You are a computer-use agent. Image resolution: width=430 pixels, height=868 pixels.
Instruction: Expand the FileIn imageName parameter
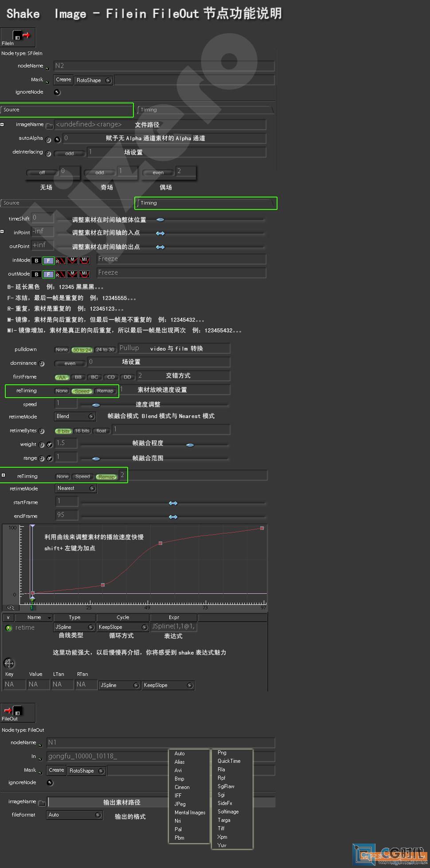click(2, 125)
